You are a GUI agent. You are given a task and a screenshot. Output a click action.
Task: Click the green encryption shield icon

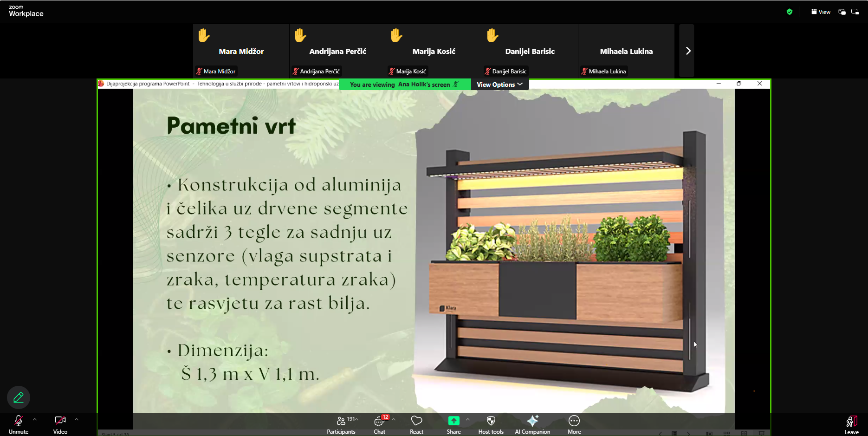point(790,12)
